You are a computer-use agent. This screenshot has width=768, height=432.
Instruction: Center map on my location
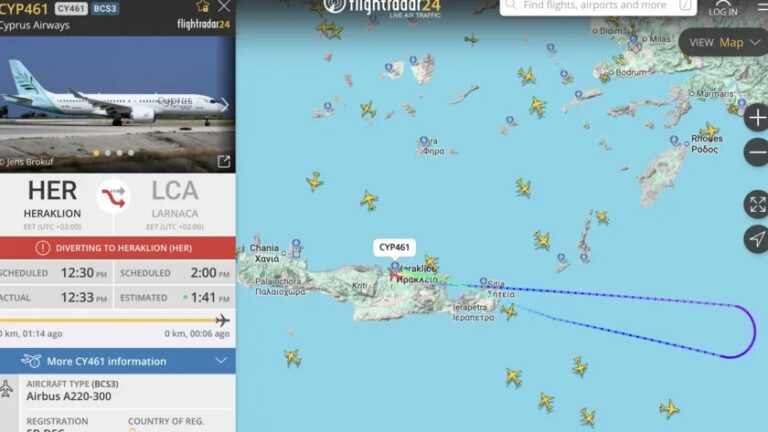757,239
